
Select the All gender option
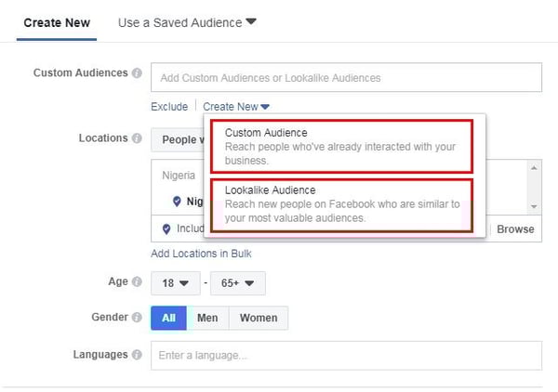coord(168,318)
